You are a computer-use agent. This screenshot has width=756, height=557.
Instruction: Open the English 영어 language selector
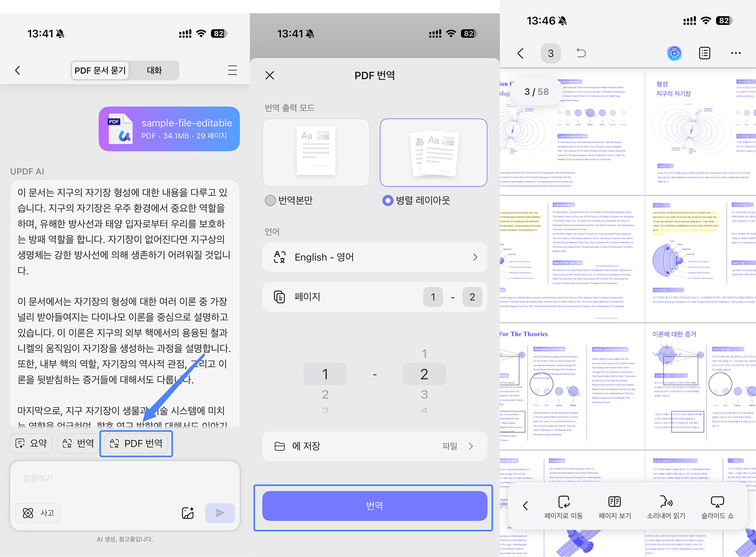tap(374, 257)
